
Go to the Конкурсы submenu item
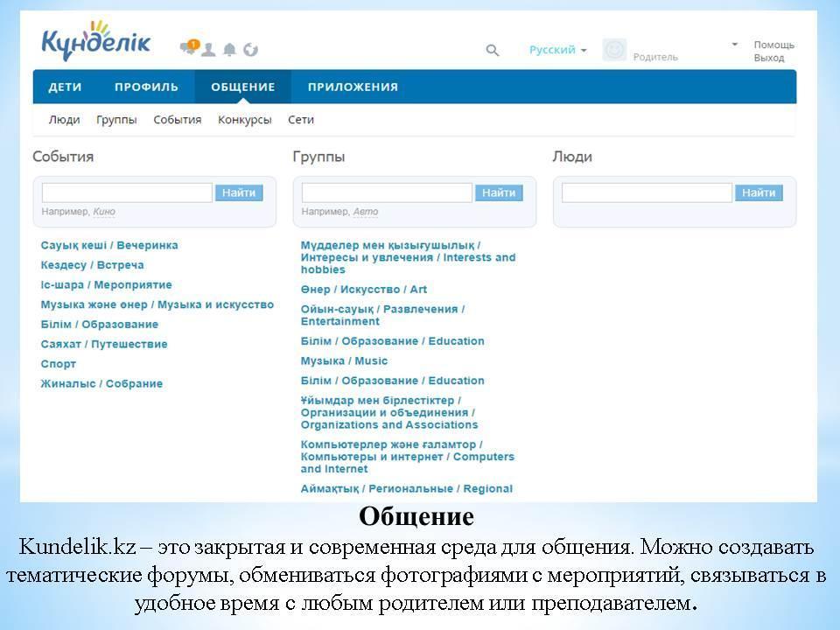point(244,120)
